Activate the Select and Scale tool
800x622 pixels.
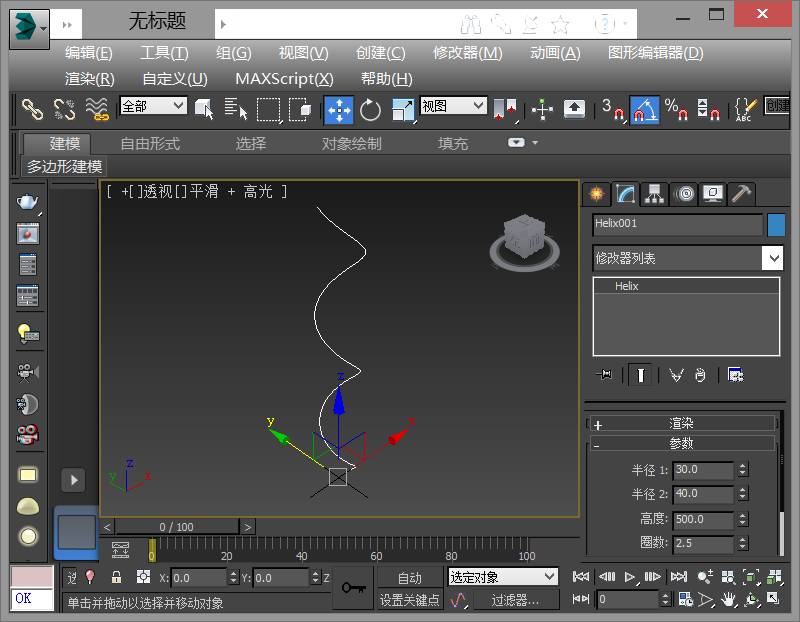[x=403, y=109]
